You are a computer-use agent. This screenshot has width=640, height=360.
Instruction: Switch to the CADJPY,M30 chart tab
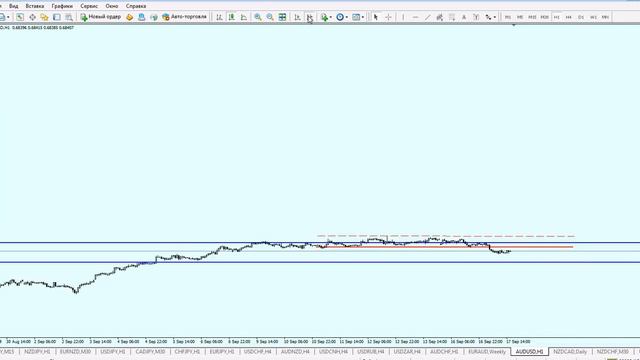(x=150, y=351)
